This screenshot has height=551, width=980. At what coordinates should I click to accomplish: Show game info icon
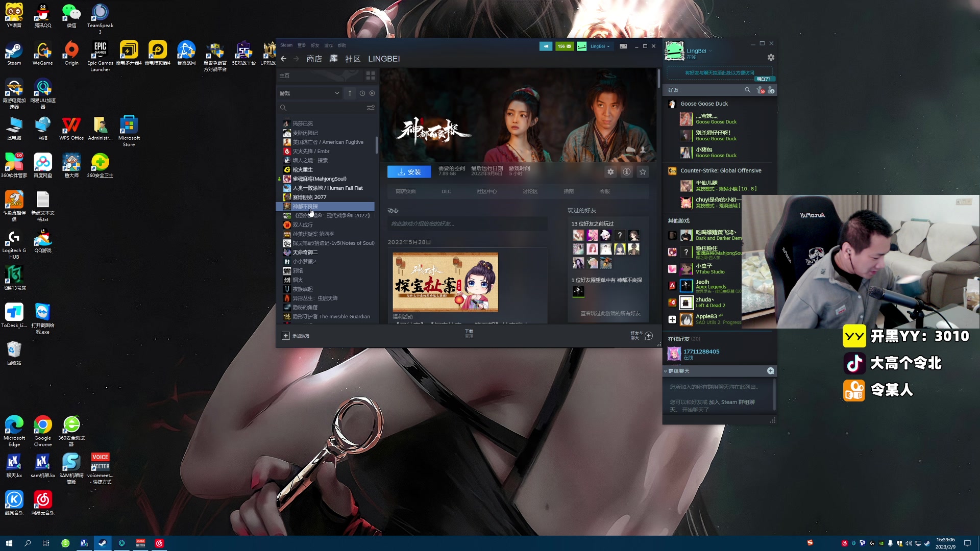[x=627, y=172]
